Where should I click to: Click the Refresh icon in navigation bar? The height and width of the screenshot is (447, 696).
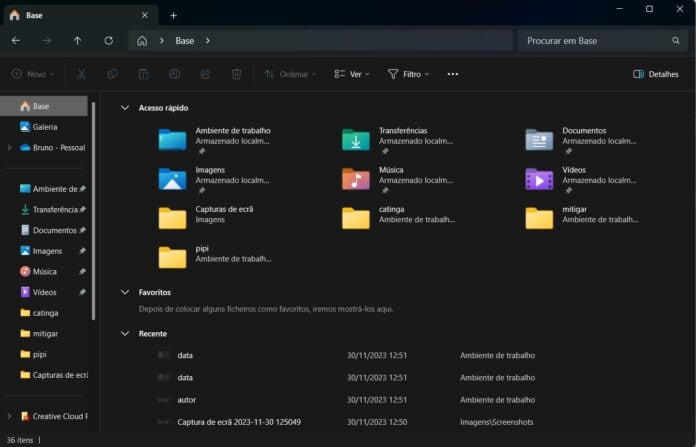tap(108, 41)
